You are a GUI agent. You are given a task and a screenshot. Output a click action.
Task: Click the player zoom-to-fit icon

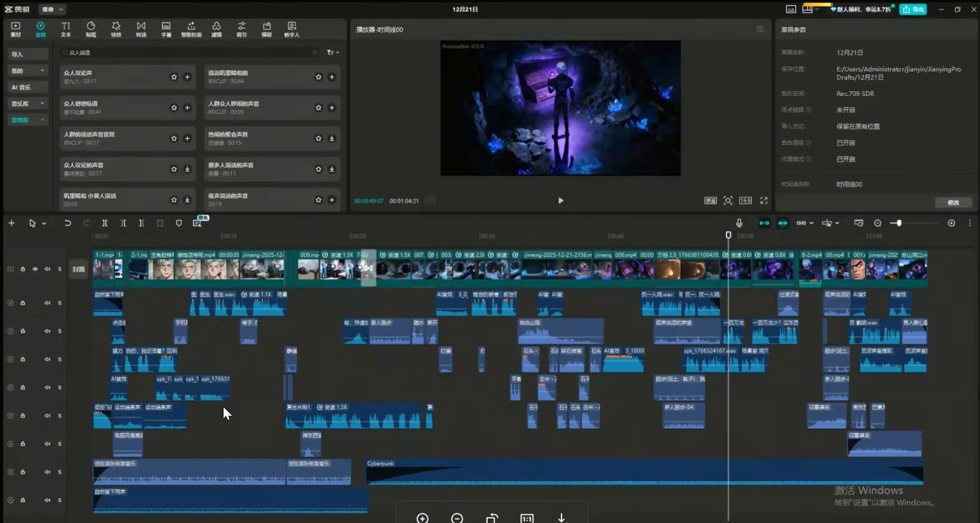coord(728,201)
